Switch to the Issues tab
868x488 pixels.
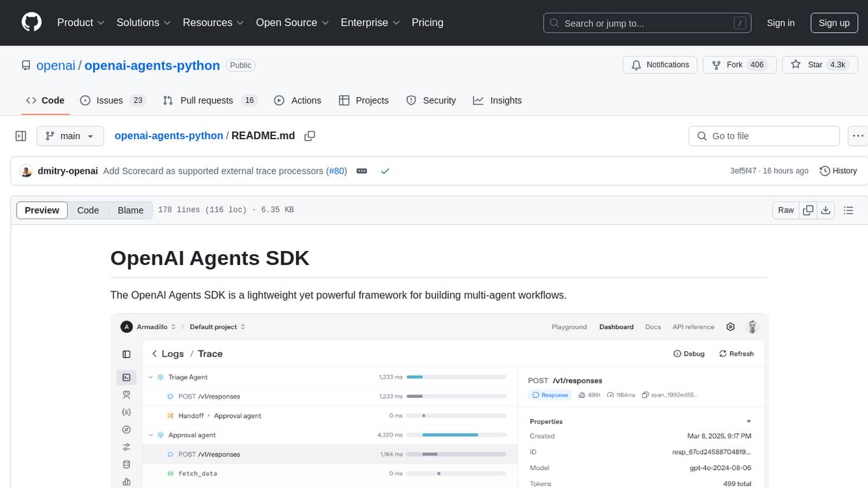[113, 100]
